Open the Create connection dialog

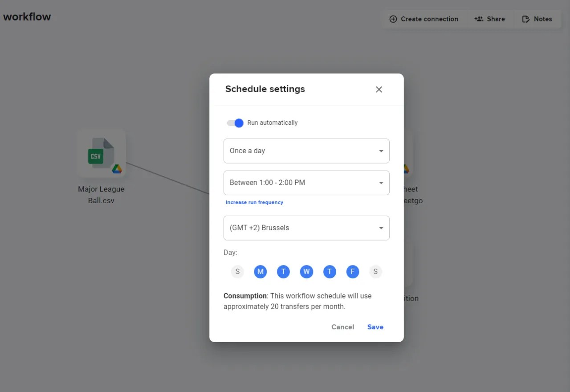coord(423,19)
